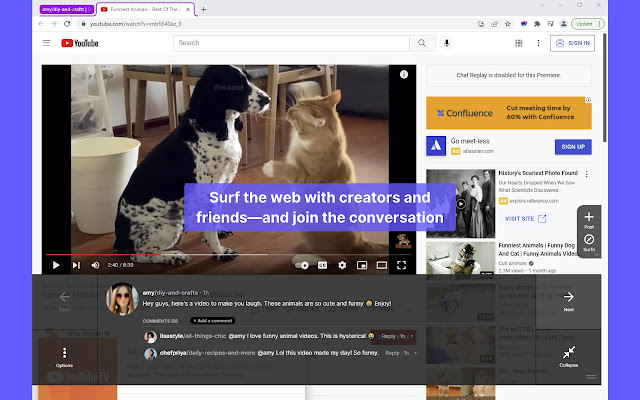
Task: Go to the YouTube home logo
Action: [80, 43]
